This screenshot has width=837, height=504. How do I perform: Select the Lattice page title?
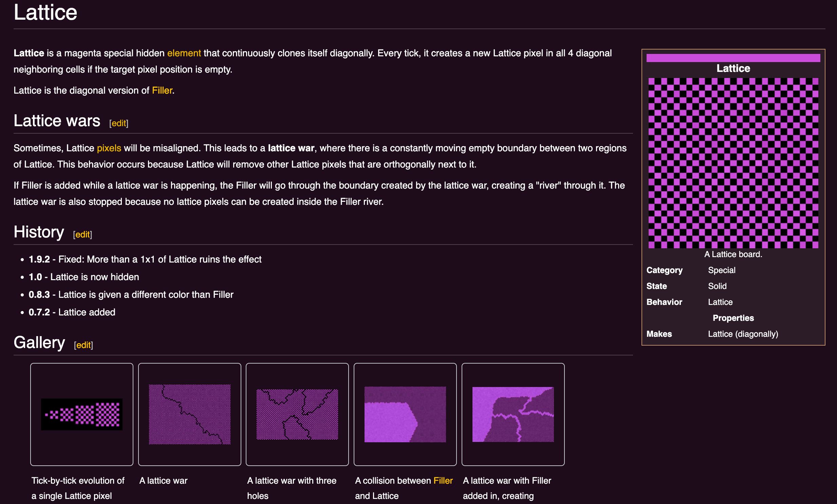(x=45, y=12)
